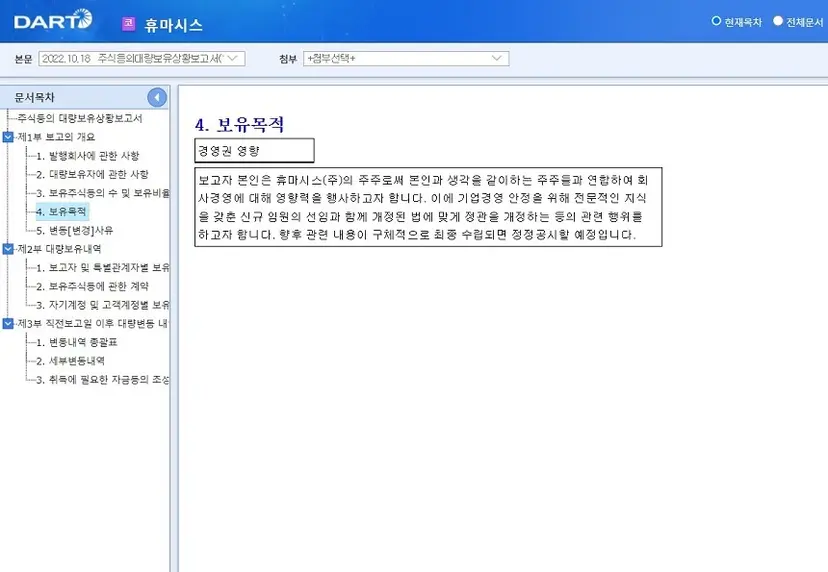Open 제3부 직전보고일 이후 대량변동 section
This screenshot has height=572, width=828.
(92, 323)
